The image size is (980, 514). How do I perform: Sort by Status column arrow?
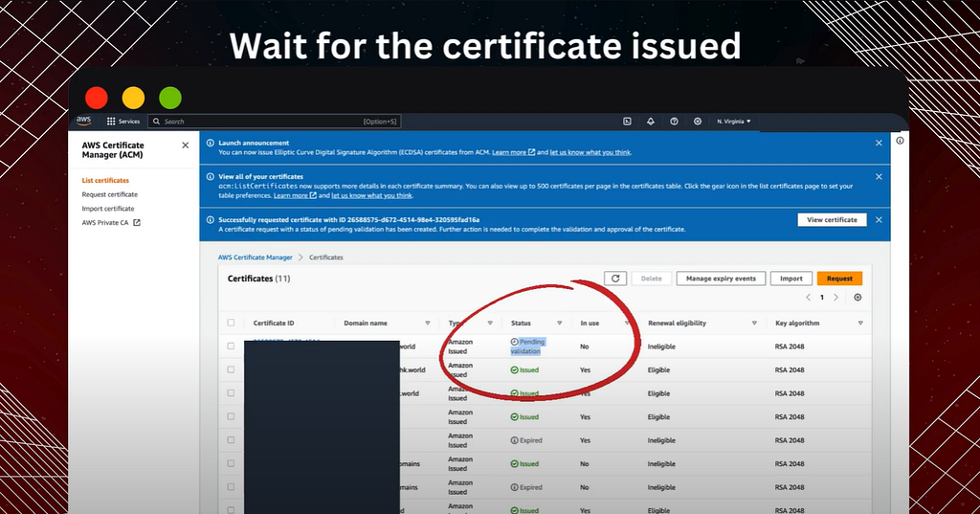(559, 324)
